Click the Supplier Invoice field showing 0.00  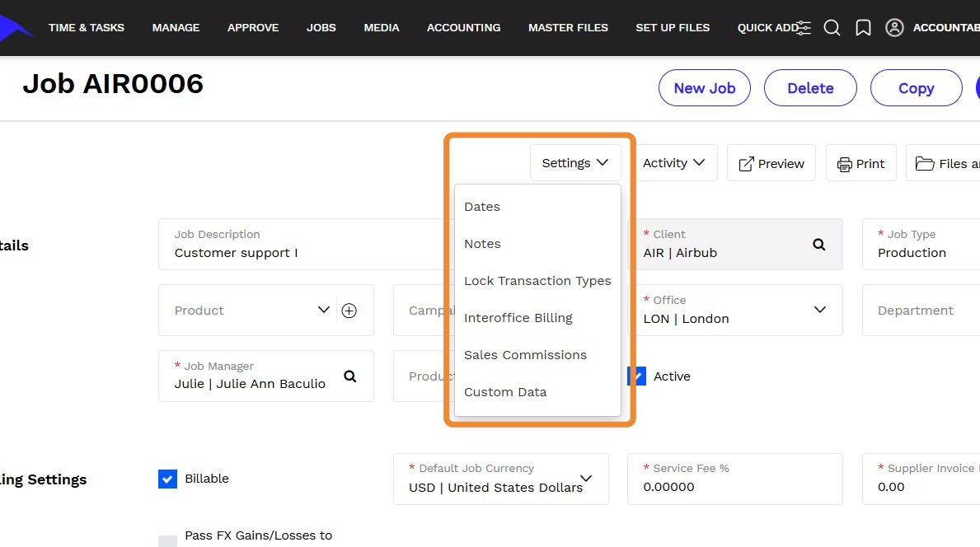coord(921,479)
